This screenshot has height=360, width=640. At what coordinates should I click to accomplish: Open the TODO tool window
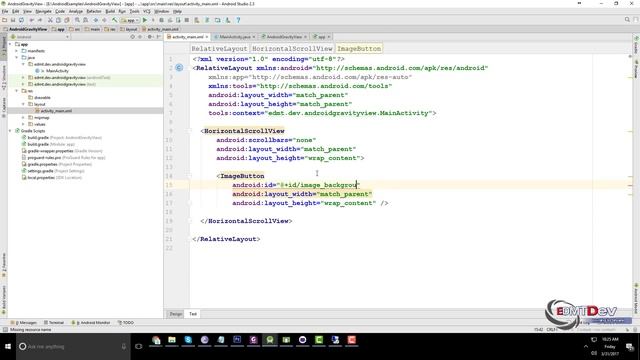coord(126,322)
